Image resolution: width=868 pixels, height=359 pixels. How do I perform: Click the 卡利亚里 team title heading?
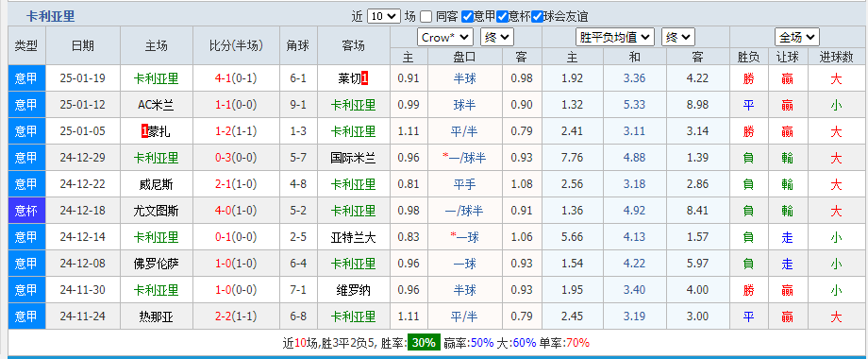coord(50,17)
